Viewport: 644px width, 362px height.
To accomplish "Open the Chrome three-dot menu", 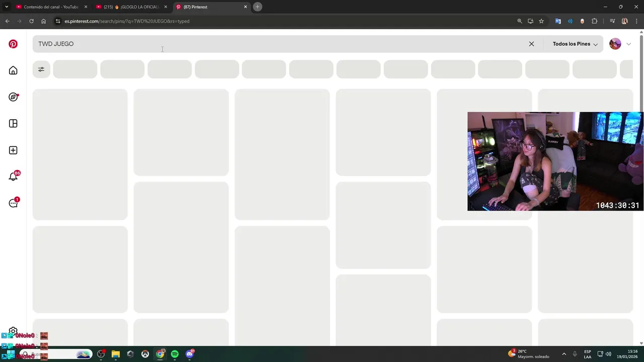I will (636, 21).
